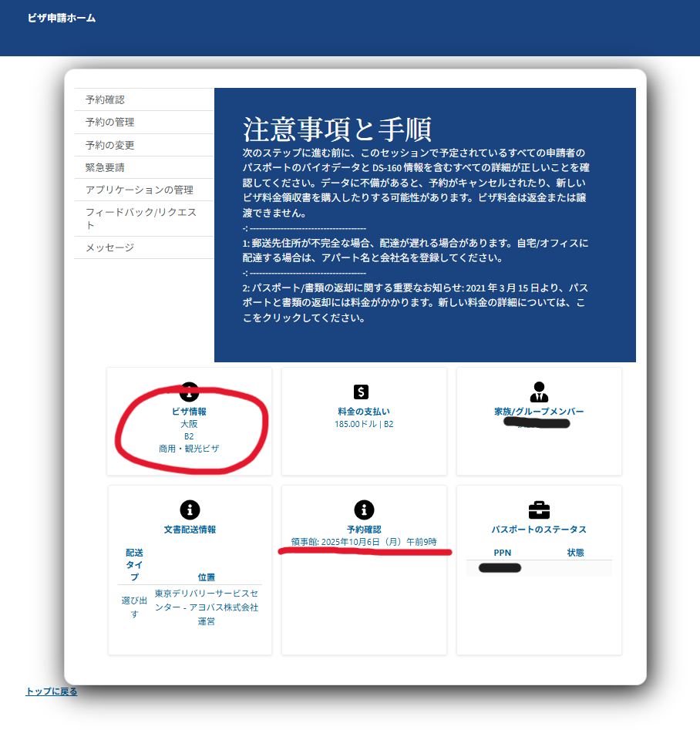Screen dimensions: 700x730
Task: Click the トップに戻る link
Action: click(52, 691)
